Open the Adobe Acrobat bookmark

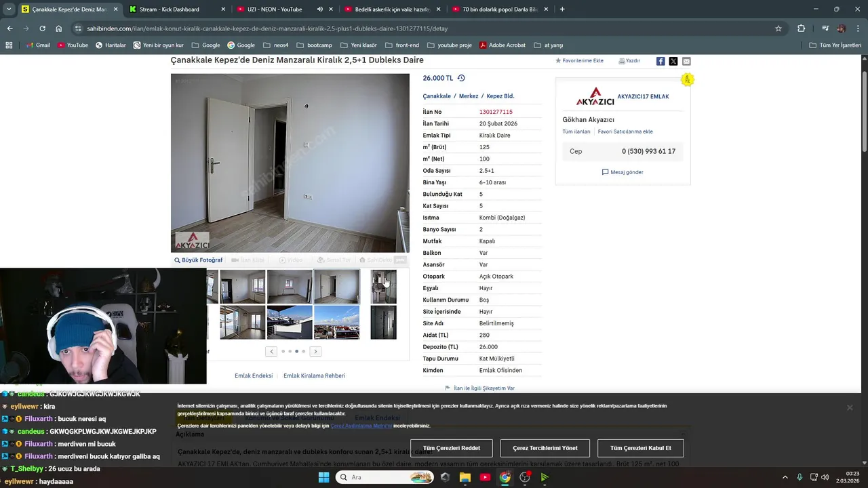pyautogui.click(x=502, y=45)
